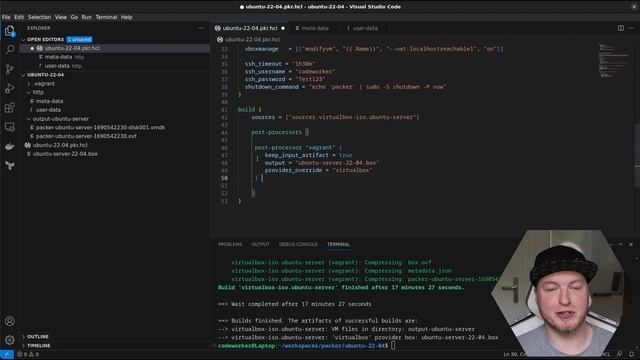Place cursor on 'keep_input_artifact' line
Screen dimensions: 640x360
coord(308,155)
